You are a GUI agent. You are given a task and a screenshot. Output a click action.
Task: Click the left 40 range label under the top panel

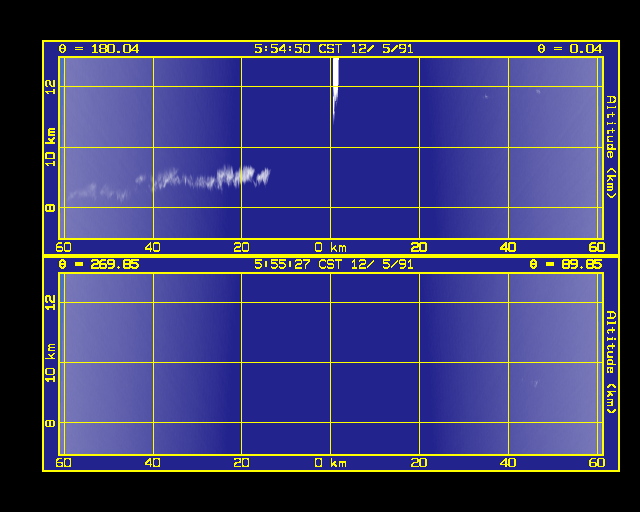[153, 247]
